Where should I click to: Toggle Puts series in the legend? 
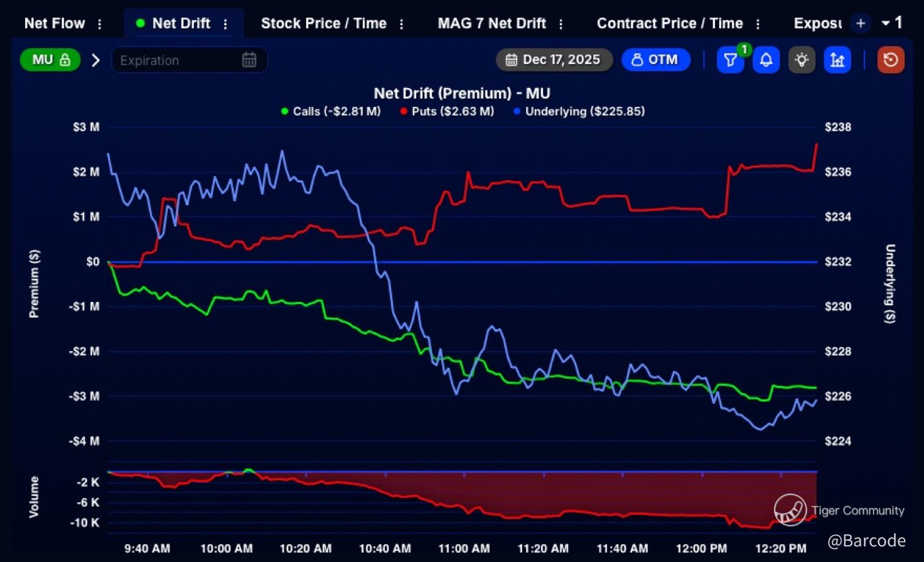click(447, 111)
